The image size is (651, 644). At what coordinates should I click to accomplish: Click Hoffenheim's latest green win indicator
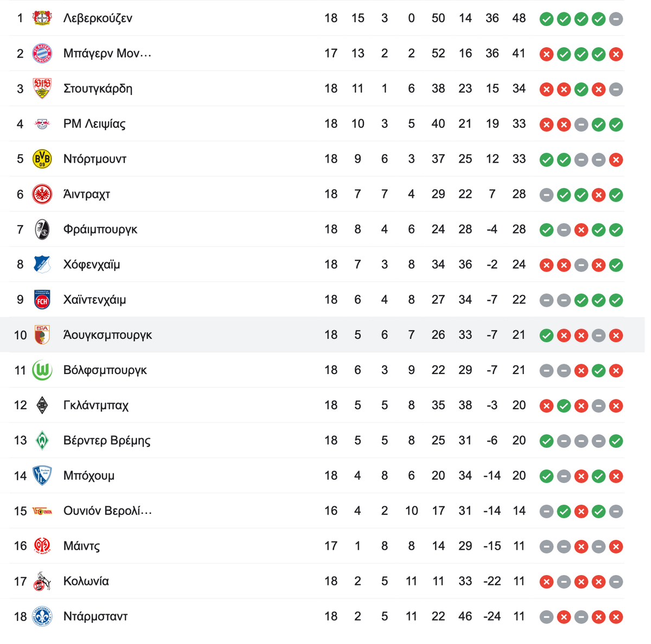coord(616,265)
